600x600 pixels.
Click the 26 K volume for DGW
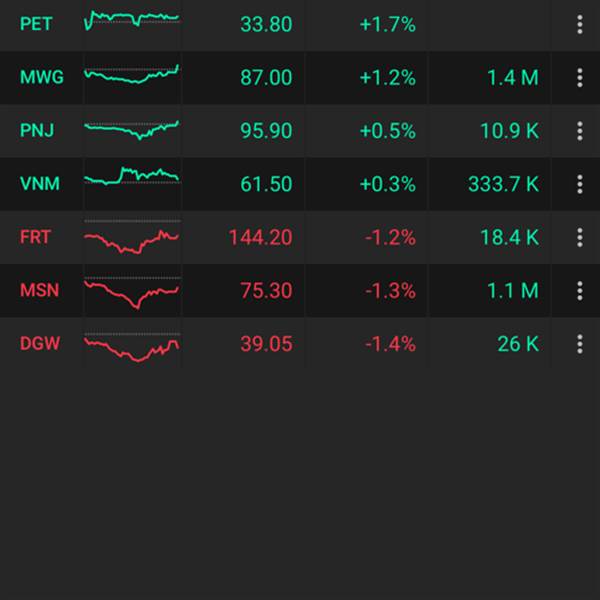[518, 344]
